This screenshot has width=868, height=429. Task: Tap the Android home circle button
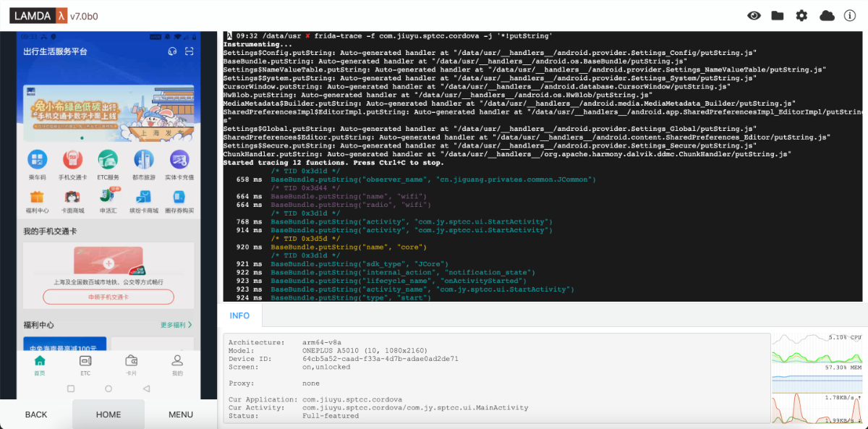click(x=109, y=388)
